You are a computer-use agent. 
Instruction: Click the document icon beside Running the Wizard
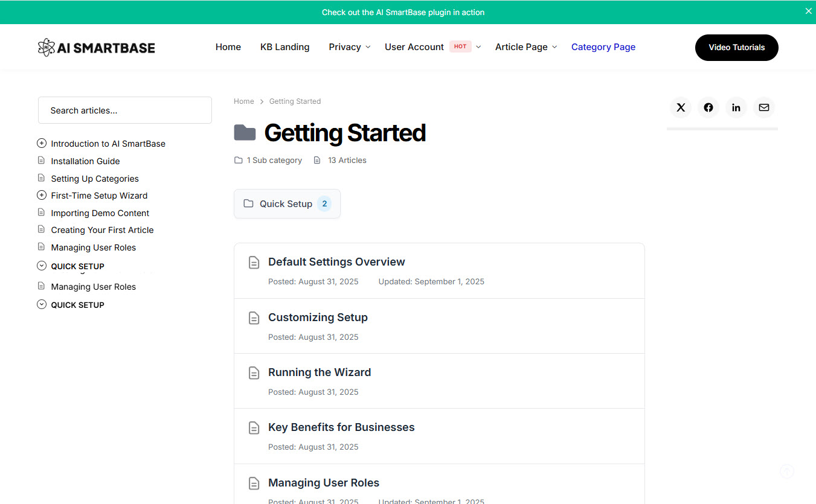254,373
